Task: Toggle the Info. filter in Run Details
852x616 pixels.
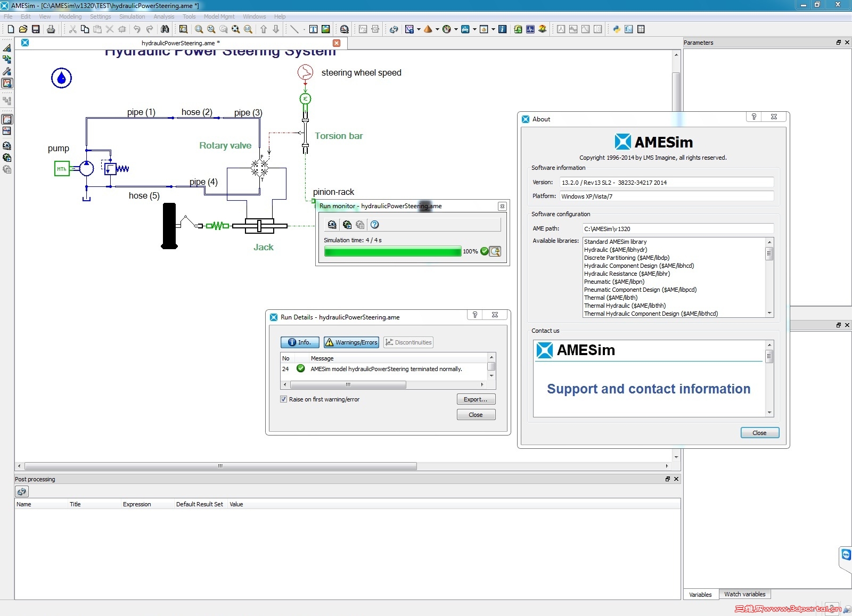Action: 300,342
